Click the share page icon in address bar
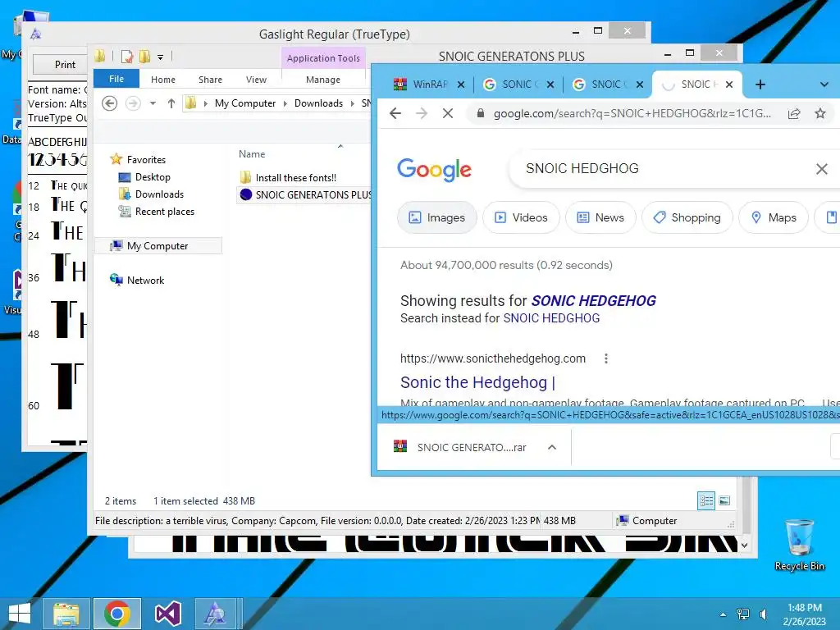Image resolution: width=840 pixels, height=630 pixels. tap(794, 113)
